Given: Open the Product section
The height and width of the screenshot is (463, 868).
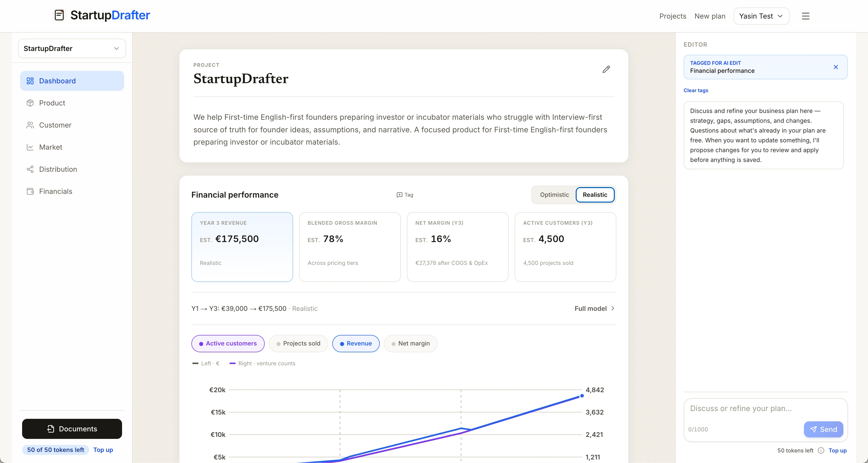Looking at the screenshot, I should click(x=72, y=103).
